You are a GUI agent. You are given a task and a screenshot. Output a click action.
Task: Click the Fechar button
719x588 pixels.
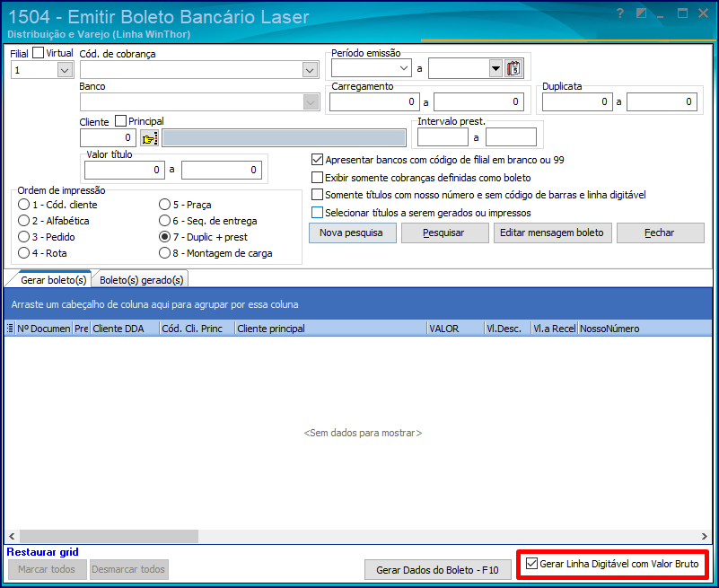[661, 233]
